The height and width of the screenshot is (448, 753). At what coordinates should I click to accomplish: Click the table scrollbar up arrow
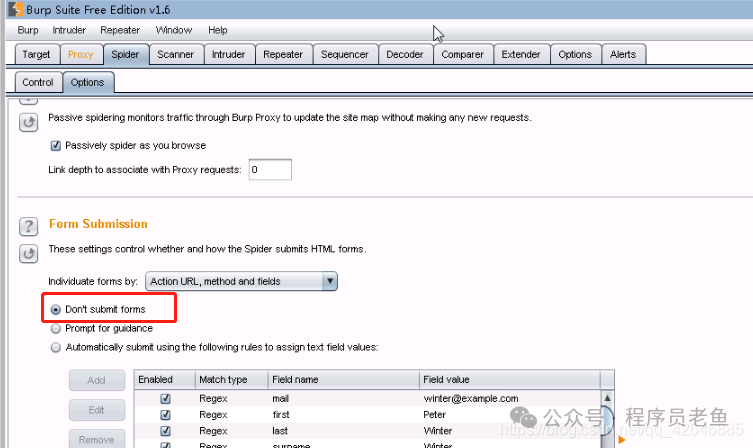[x=607, y=398]
